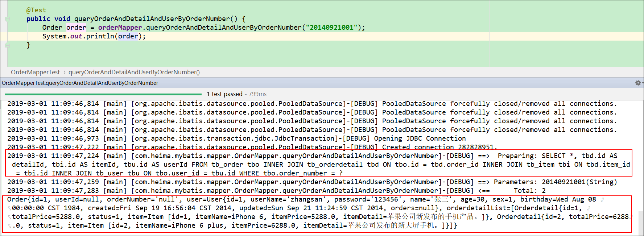Click OrderMapperTest breadcrumb
This screenshot has height=236, width=644.
pos(35,72)
